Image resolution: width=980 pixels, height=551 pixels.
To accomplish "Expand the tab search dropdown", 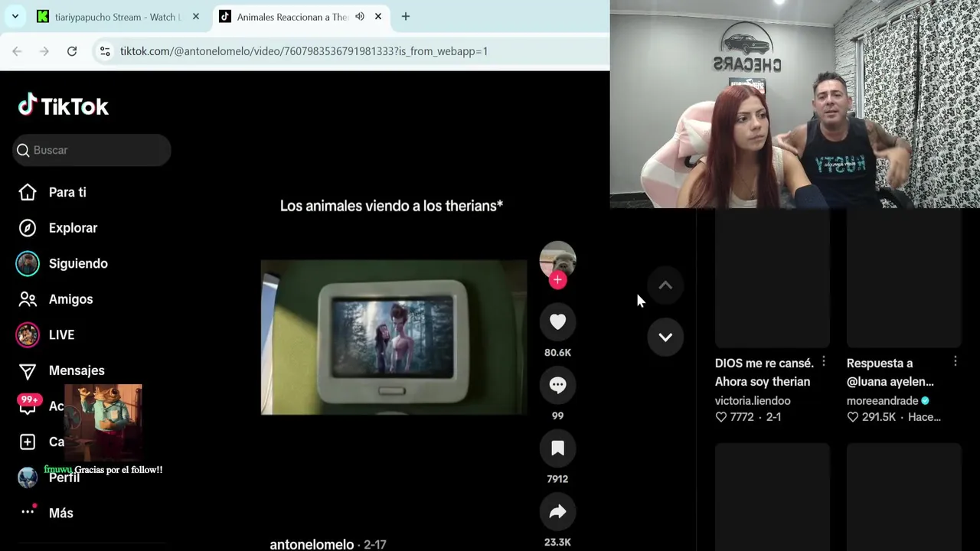I will [15, 17].
